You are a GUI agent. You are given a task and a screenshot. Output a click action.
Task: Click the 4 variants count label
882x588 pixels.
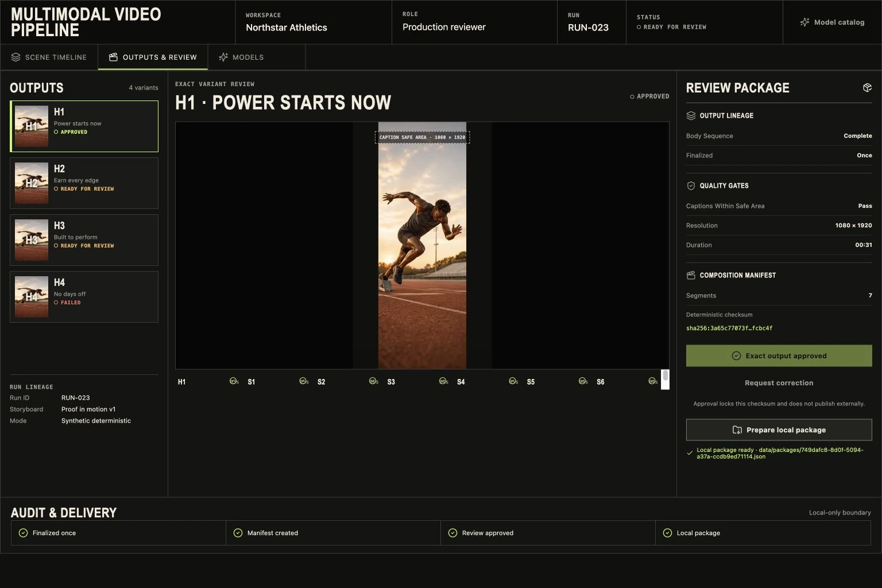(144, 88)
